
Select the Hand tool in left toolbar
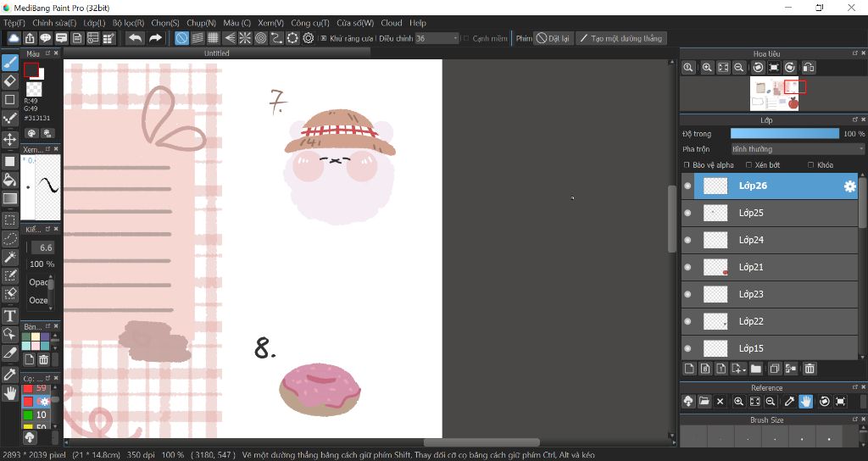pos(10,393)
